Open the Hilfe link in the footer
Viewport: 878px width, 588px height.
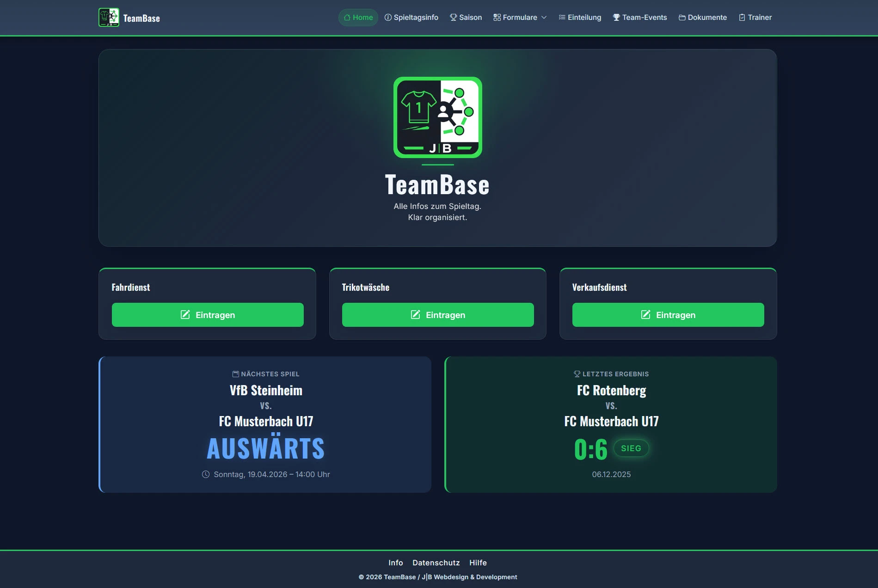click(478, 563)
